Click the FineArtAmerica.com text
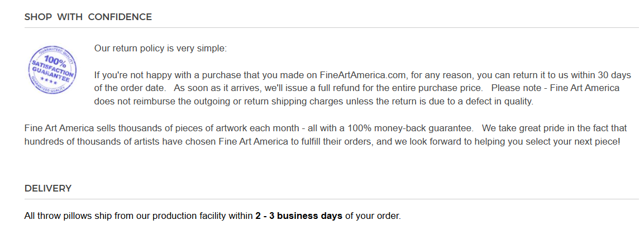644x239 pixels. click(362, 75)
